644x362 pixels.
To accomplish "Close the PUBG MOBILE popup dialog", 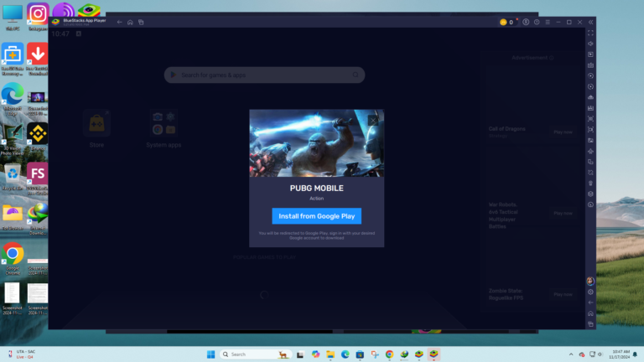I will [373, 121].
